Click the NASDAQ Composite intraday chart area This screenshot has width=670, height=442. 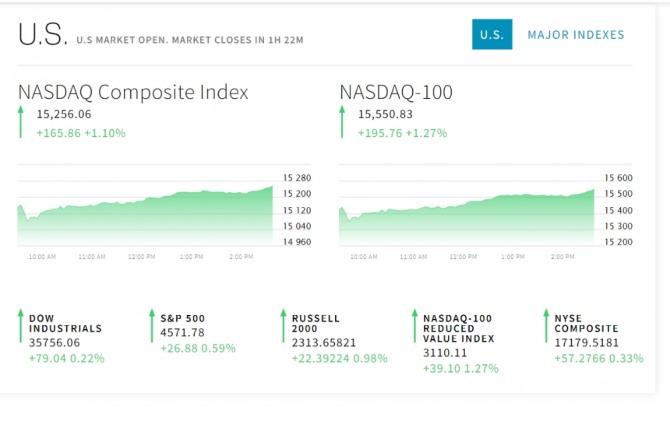coord(145,212)
